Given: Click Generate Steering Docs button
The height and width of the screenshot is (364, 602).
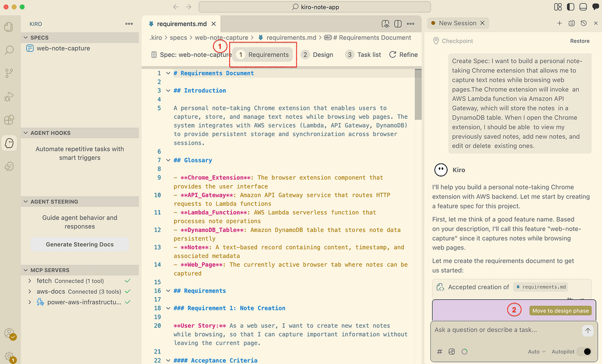Looking at the screenshot, I should [x=80, y=244].
